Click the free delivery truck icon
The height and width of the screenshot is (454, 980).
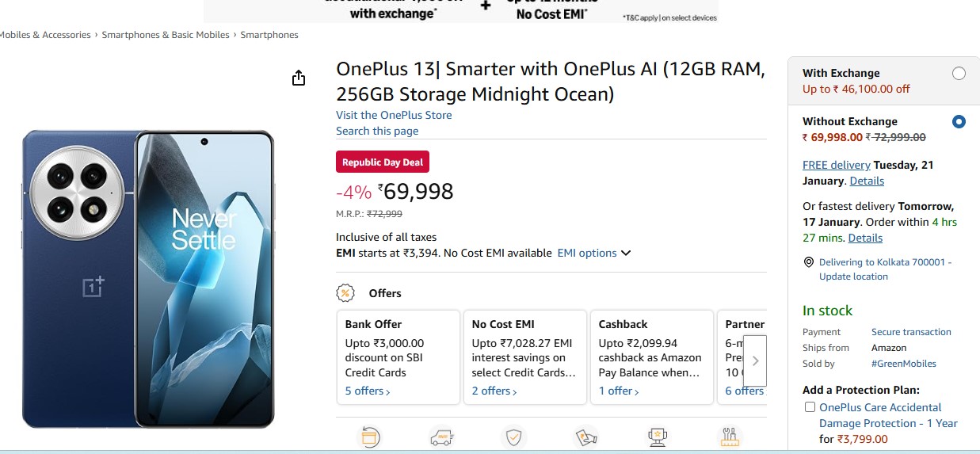click(441, 437)
